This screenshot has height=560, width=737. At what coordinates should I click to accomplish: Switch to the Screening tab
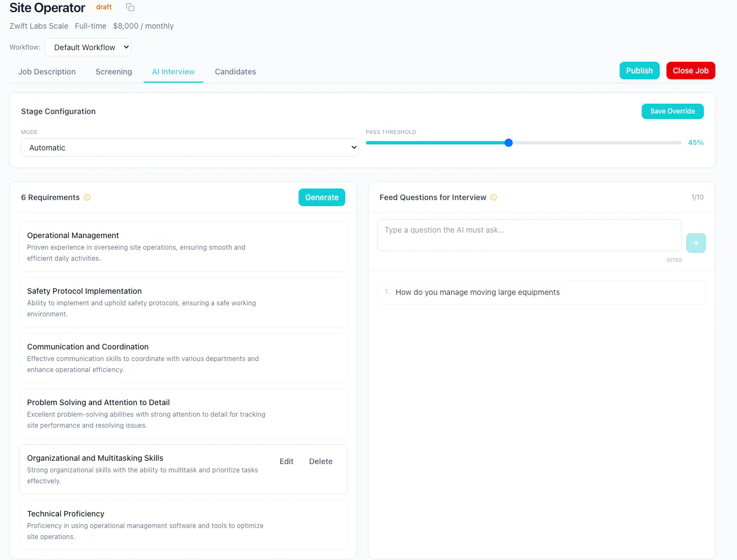click(114, 72)
